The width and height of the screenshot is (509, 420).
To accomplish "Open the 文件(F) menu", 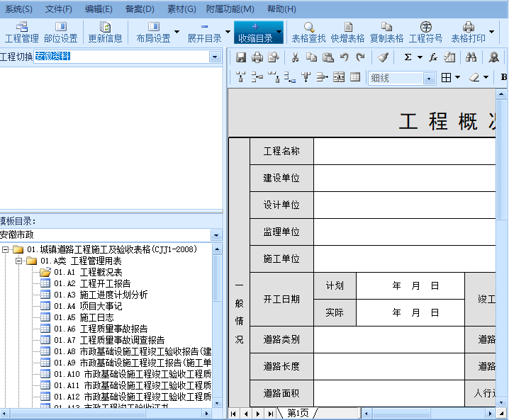I will (x=58, y=9).
